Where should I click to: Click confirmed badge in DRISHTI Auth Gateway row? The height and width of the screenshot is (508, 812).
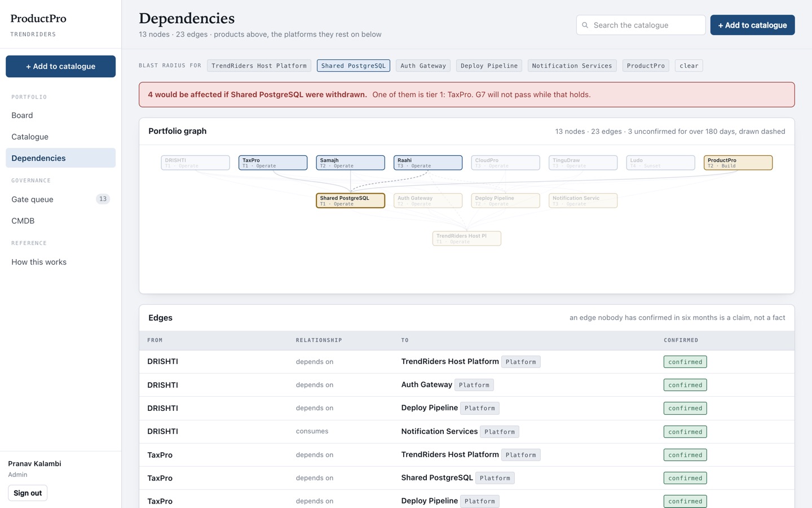[685, 385]
